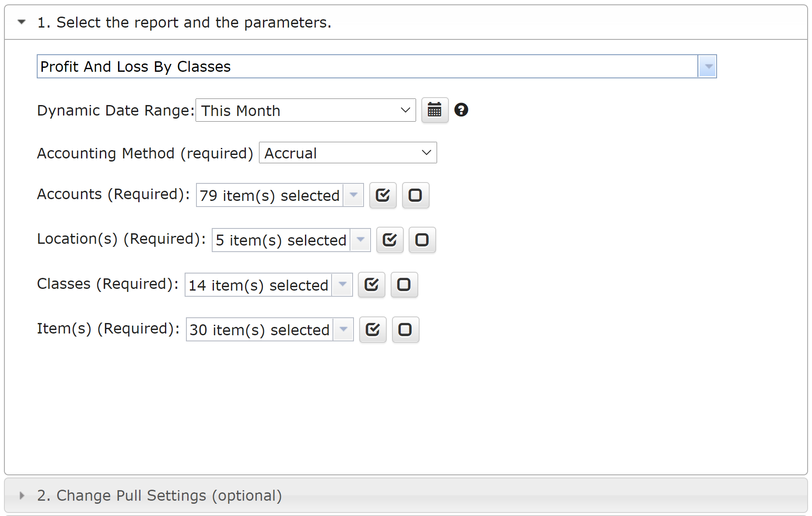Open the Accounting Method Accrual dropdown
812x516 pixels.
click(348, 153)
